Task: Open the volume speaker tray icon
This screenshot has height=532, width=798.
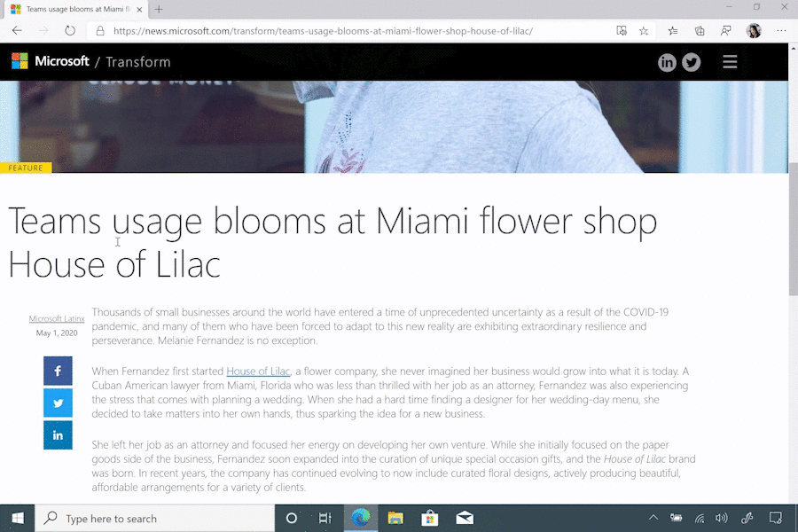Action: (x=721, y=518)
